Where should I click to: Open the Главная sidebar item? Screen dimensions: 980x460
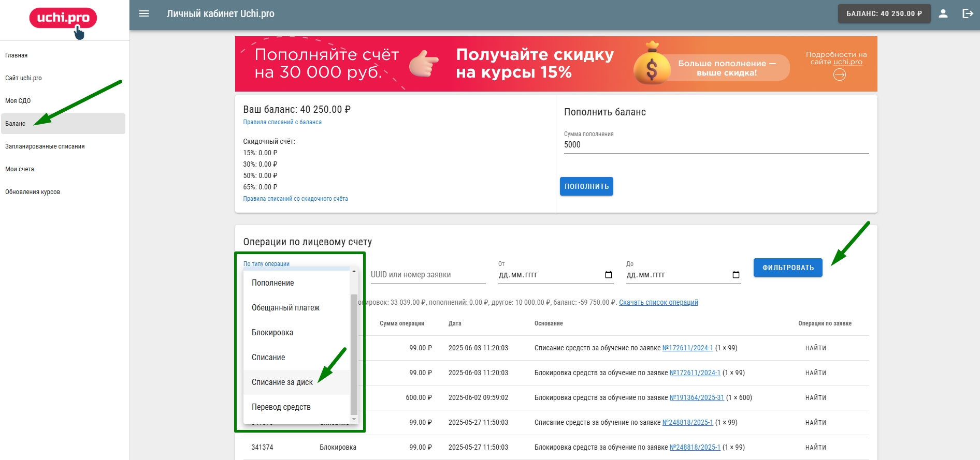pos(63,55)
